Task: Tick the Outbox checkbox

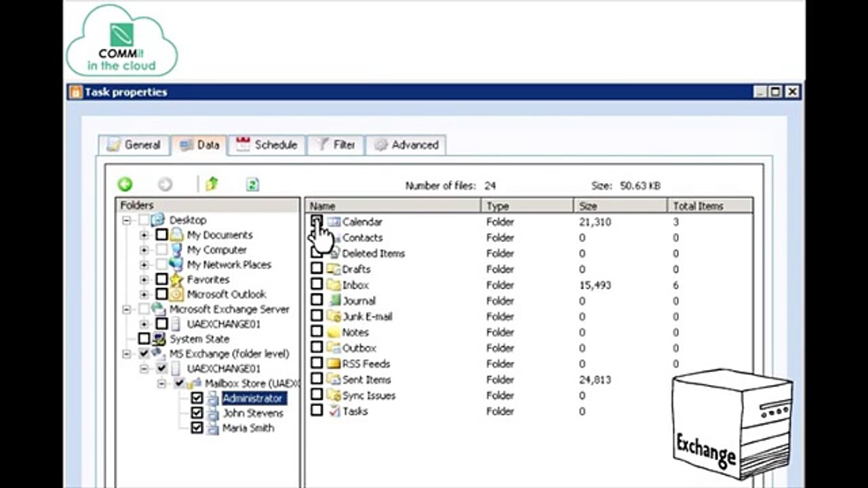Action: point(317,348)
